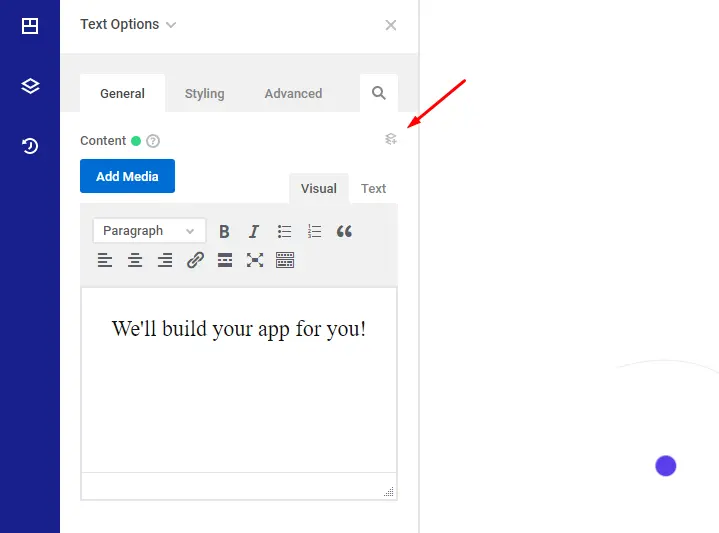Click the search options magnifier icon
Viewport: 719px width, 533px height.
(379, 93)
